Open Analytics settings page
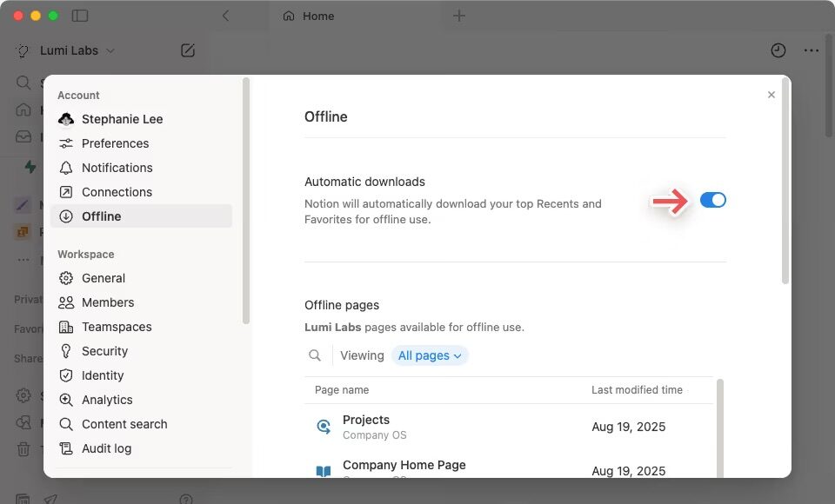The height and width of the screenshot is (504, 835). coord(141,400)
